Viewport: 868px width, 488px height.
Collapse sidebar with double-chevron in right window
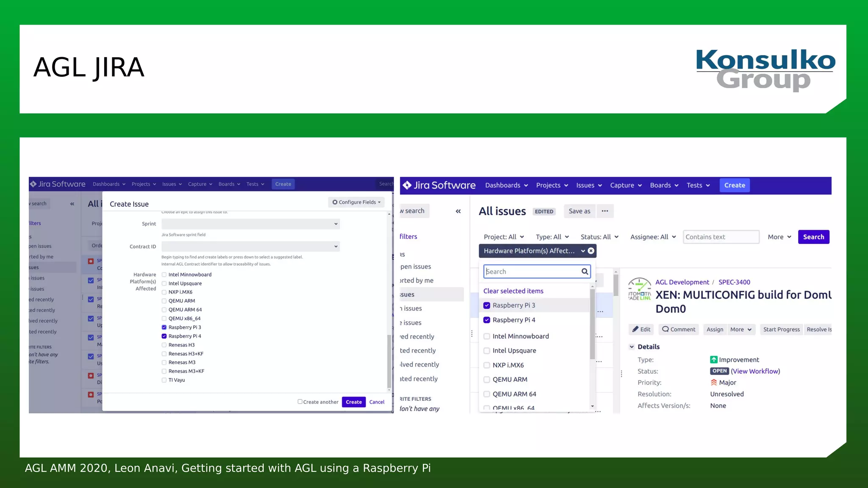coord(458,211)
